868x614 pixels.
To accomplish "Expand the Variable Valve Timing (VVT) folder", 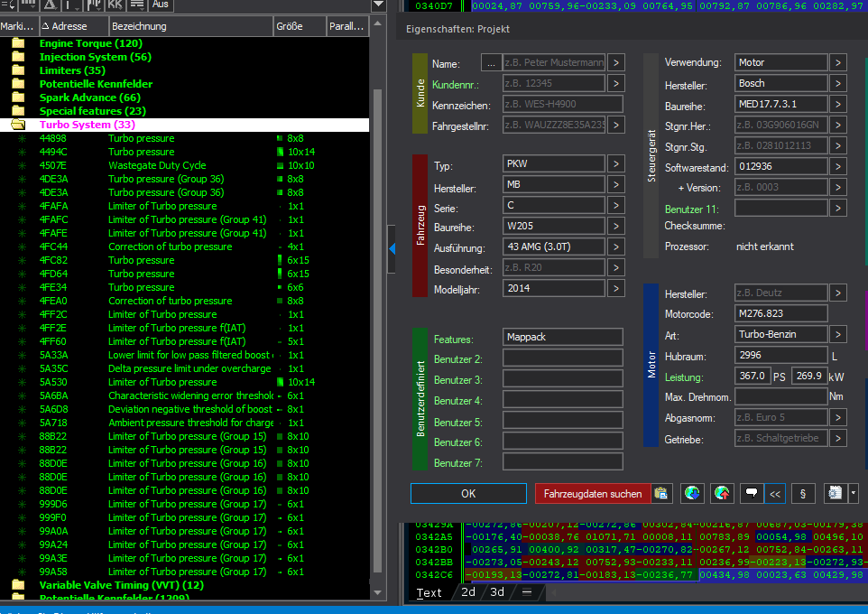I will (x=18, y=585).
